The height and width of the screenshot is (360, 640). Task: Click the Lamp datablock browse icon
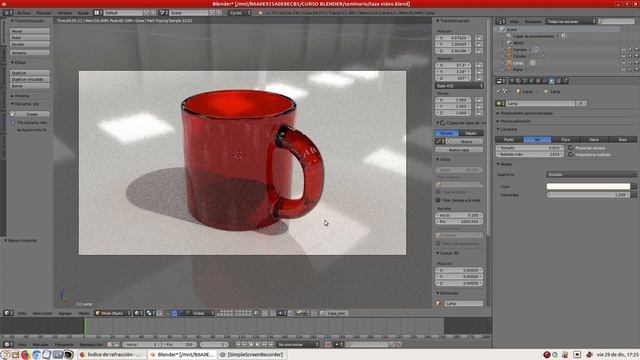500,103
